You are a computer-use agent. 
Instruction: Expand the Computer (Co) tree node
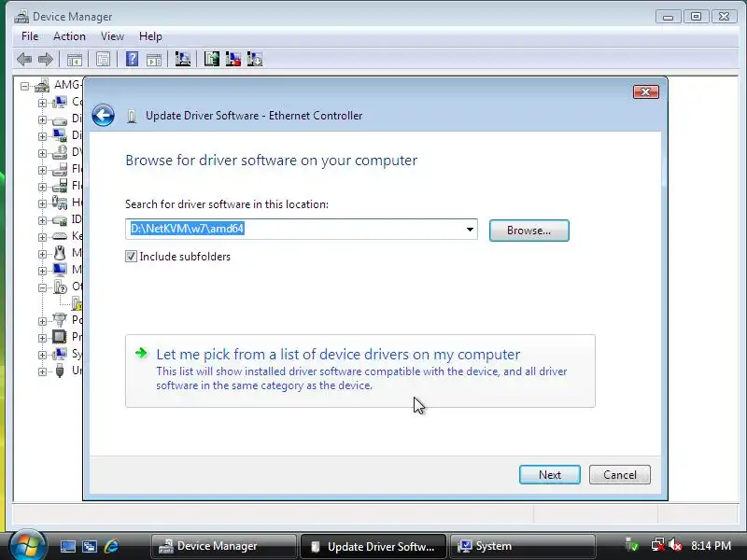point(42,103)
